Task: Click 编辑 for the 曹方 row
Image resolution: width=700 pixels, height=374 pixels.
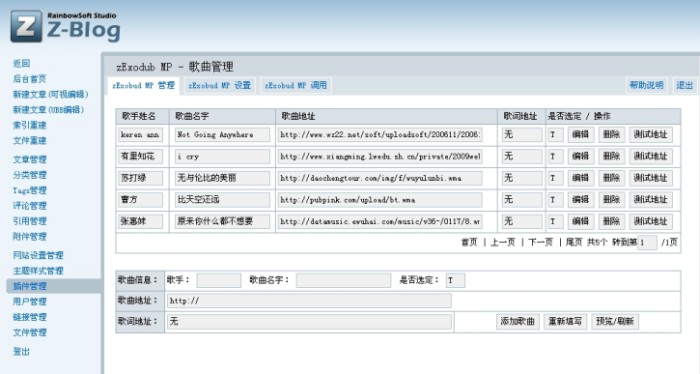Action: 581,200
